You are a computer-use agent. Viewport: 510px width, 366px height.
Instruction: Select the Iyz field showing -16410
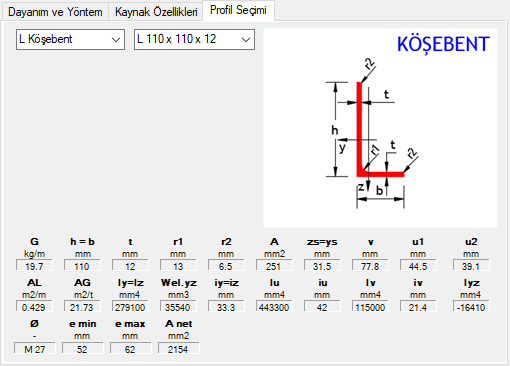tap(471, 306)
